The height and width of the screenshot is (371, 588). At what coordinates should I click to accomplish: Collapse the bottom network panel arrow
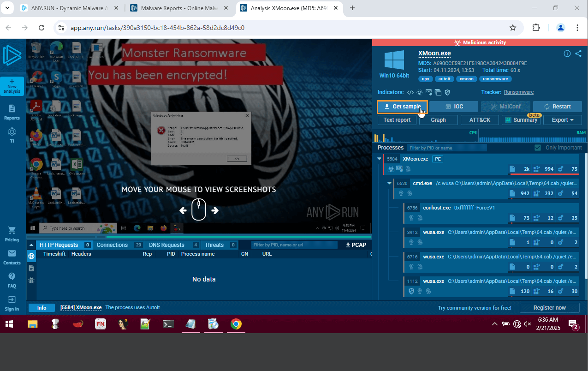(x=31, y=245)
